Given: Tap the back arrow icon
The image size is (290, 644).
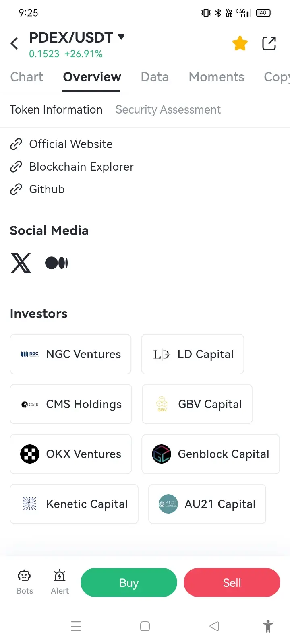Looking at the screenshot, I should [14, 43].
